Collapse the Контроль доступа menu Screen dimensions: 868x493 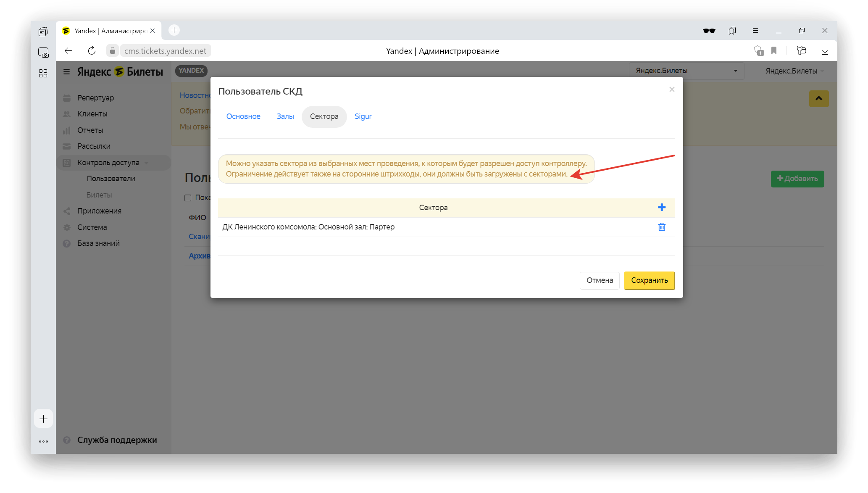(x=113, y=163)
